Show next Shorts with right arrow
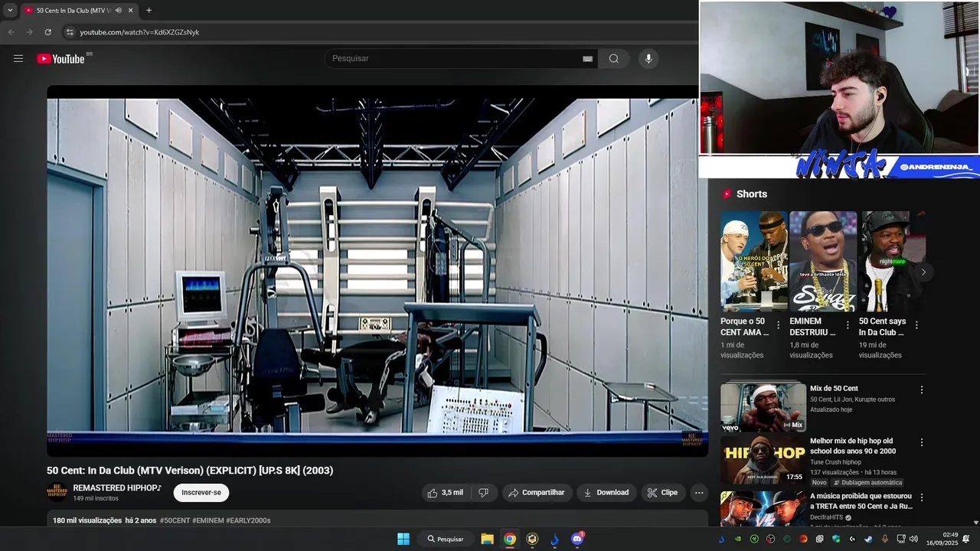Screen dimensions: 980x551 coord(923,272)
